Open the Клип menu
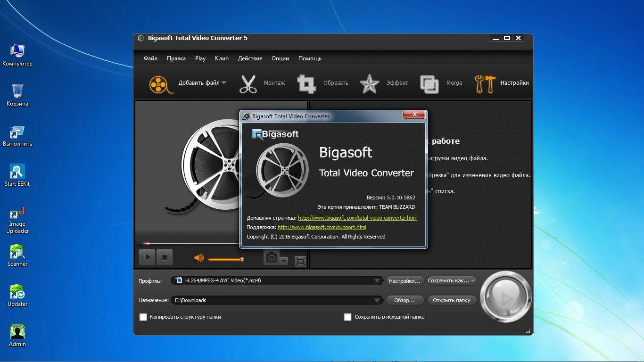 tap(222, 58)
